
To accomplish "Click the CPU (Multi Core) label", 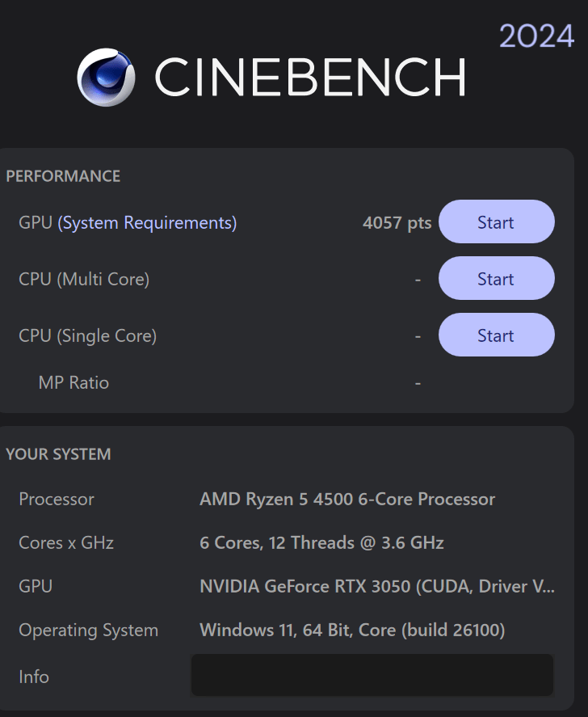I will coord(84,280).
